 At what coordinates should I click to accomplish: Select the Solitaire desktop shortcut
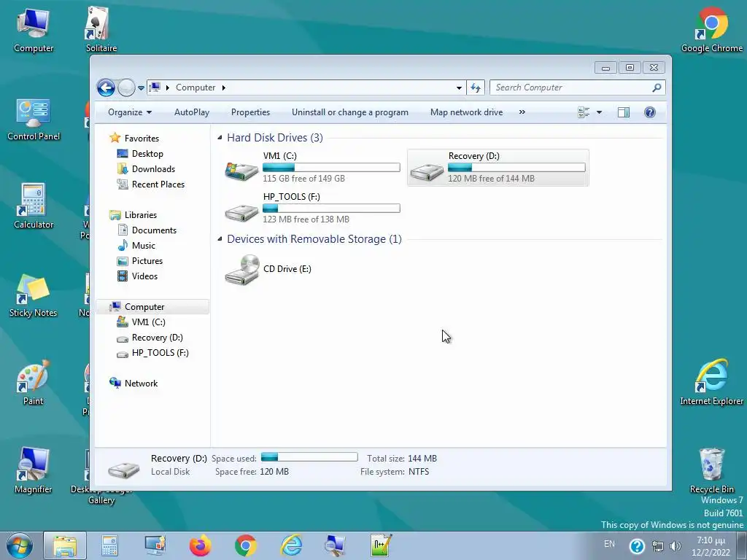tap(101, 31)
